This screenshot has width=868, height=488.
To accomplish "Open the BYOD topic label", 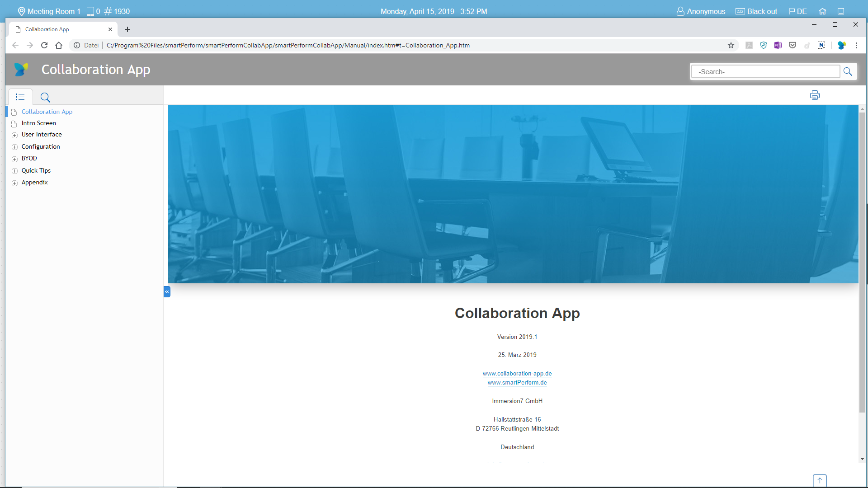I will click(x=29, y=158).
